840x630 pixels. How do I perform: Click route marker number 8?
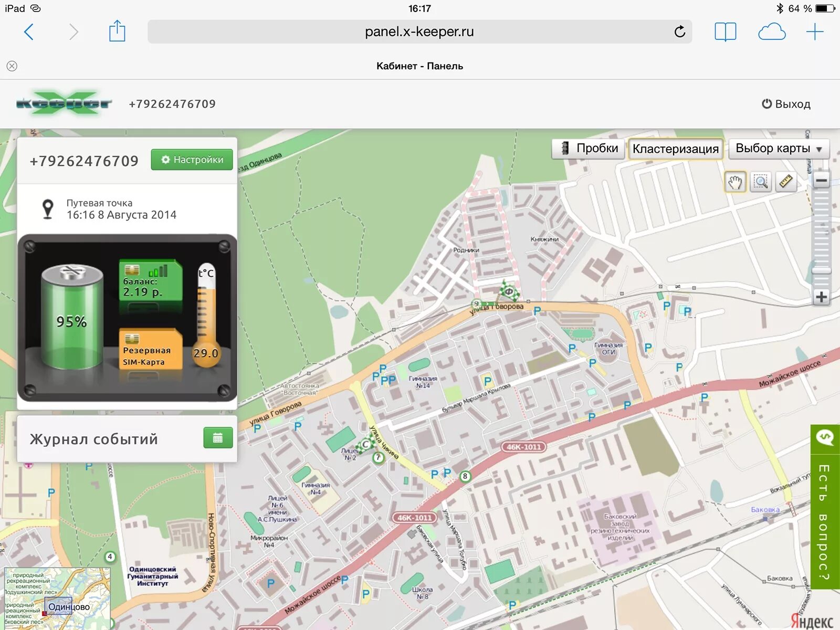tap(465, 476)
